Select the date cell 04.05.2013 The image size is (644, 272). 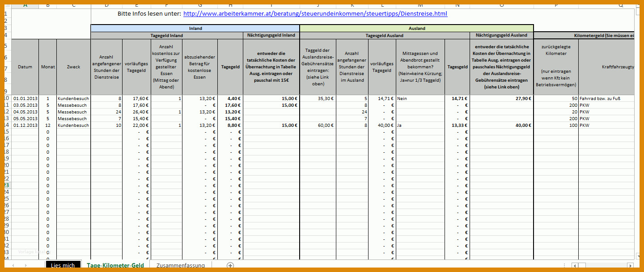click(x=25, y=112)
